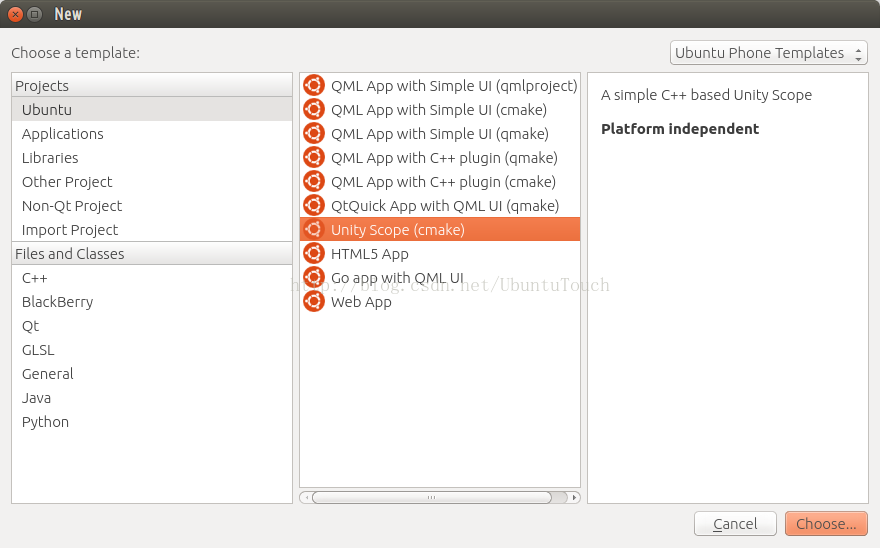Click the Cancel button
880x548 pixels.
(x=735, y=524)
